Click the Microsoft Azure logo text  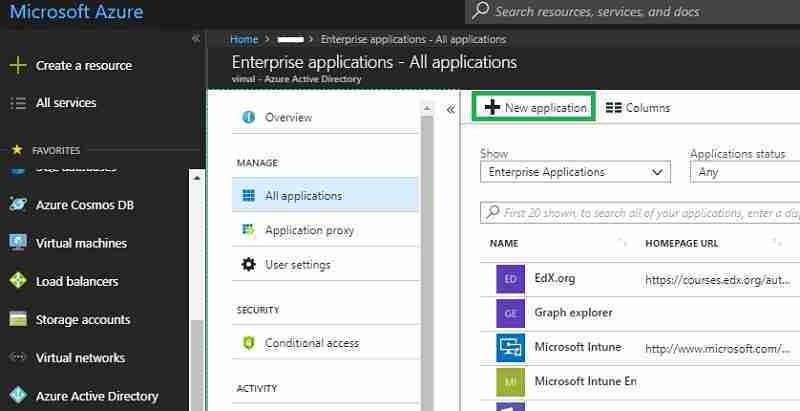tap(77, 11)
